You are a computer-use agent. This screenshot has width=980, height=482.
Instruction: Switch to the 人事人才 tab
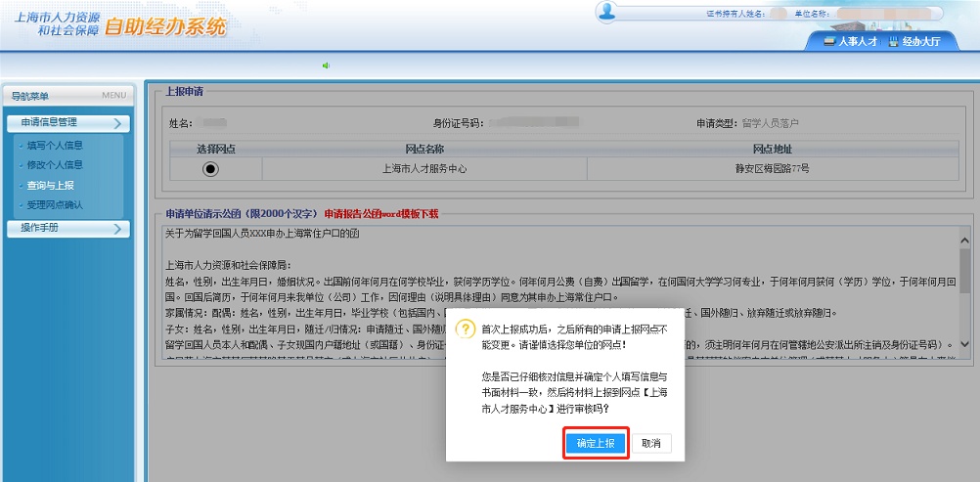click(x=850, y=42)
